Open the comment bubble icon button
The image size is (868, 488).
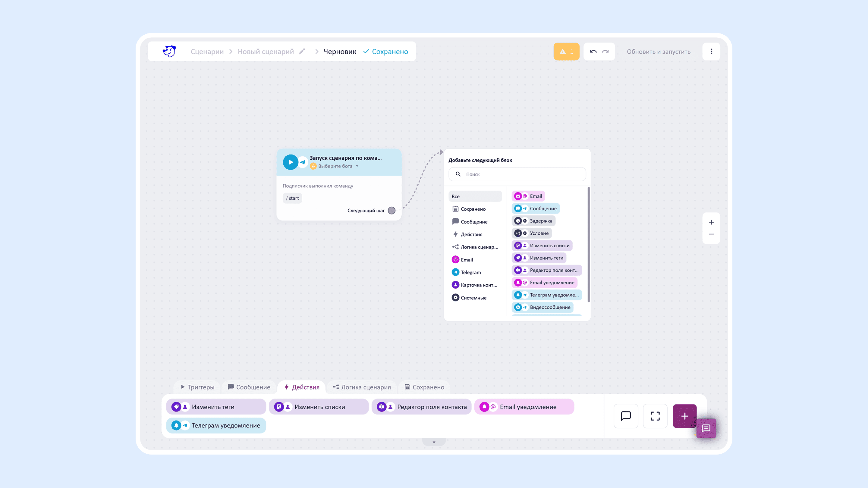pyautogui.click(x=626, y=416)
